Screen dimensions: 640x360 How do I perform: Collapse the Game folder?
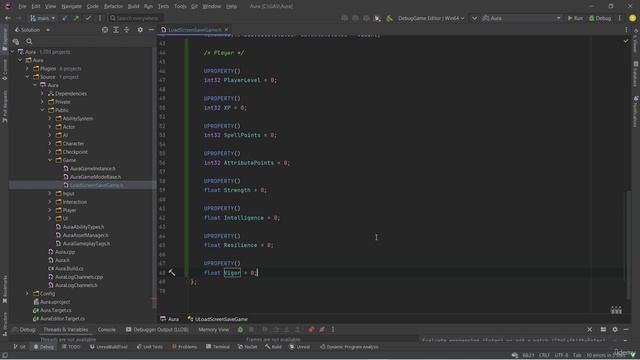pyautogui.click(x=50, y=160)
